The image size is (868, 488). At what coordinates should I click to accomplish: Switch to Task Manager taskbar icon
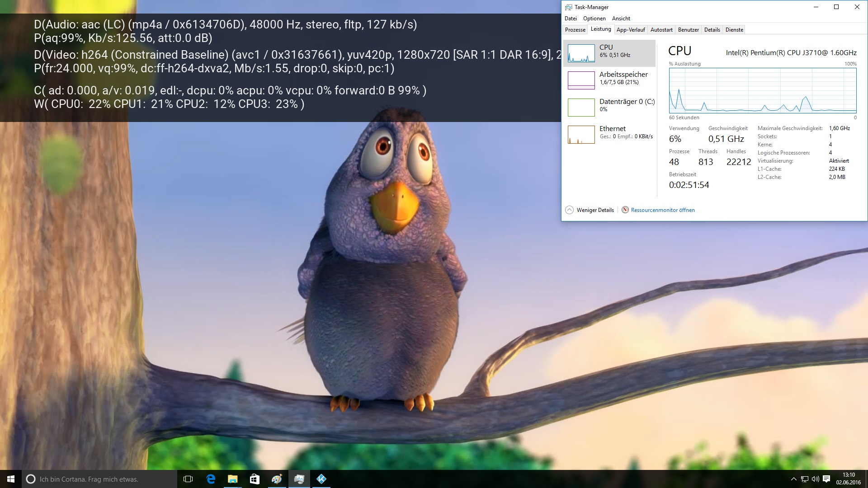tap(299, 479)
